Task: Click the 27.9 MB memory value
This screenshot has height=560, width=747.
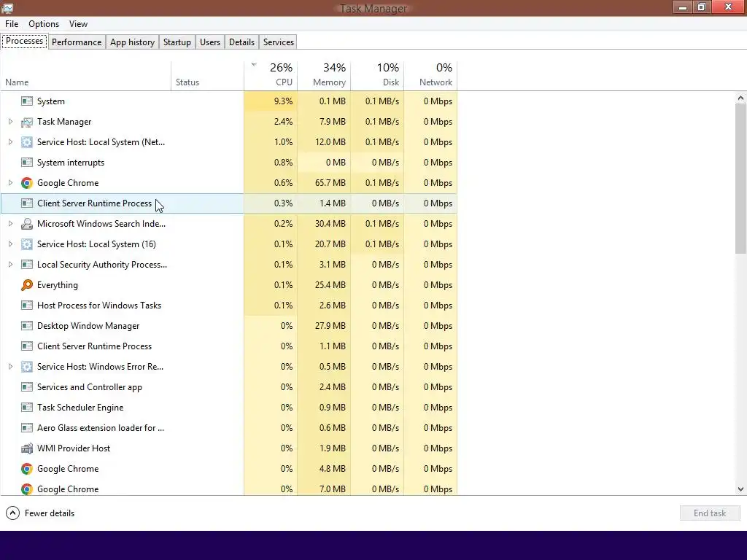Action: 330,326
